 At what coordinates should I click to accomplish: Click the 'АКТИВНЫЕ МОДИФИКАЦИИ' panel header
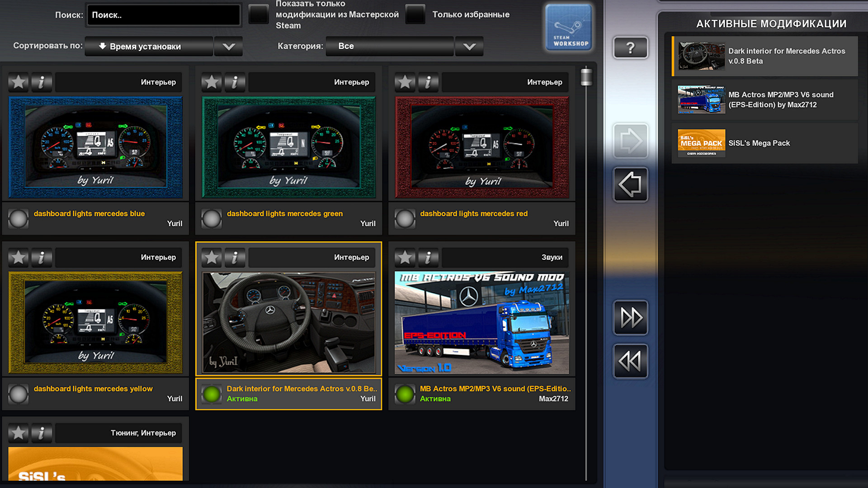click(771, 23)
